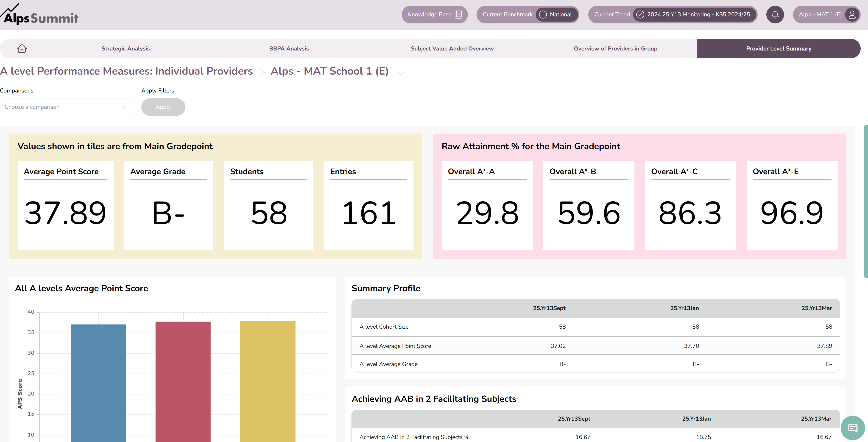This screenshot has height=442, width=868.
Task: Open the notifications bell
Action: coord(775,14)
